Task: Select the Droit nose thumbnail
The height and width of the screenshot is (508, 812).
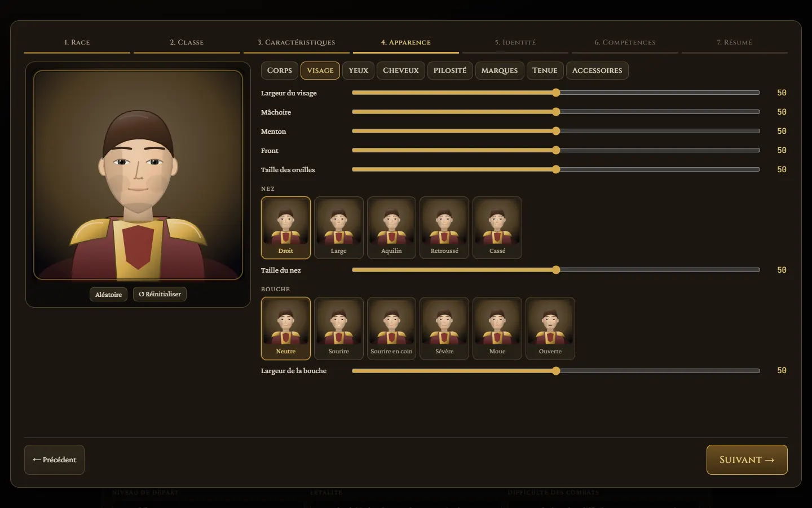Action: coord(286,227)
